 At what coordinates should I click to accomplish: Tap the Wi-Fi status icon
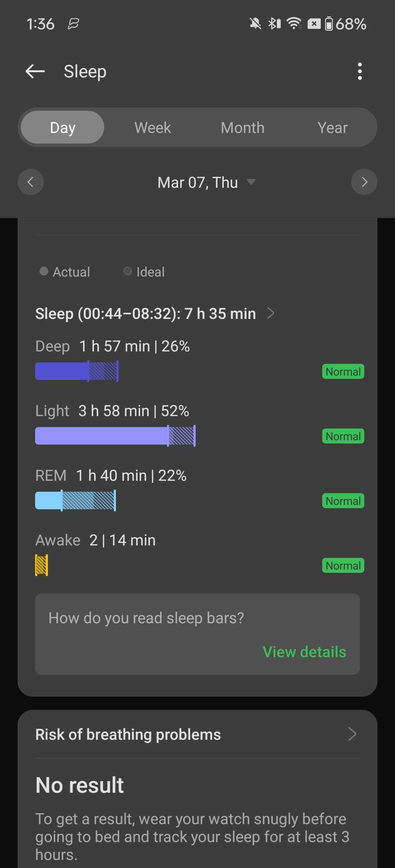click(294, 23)
